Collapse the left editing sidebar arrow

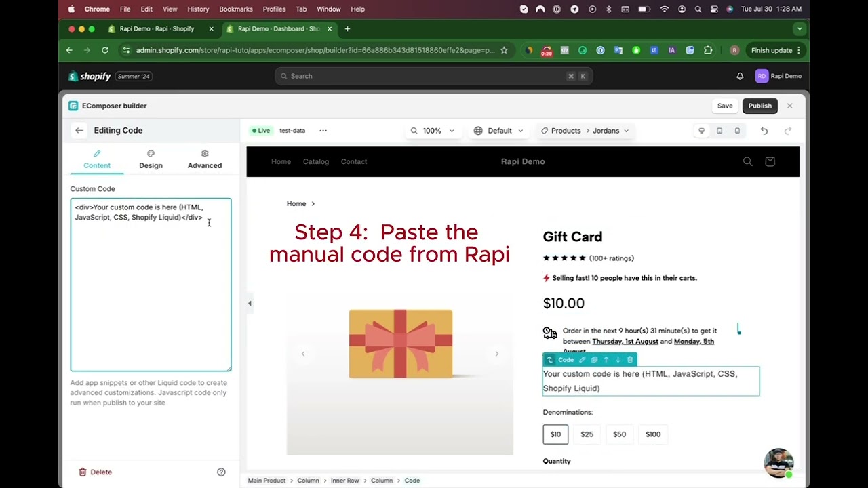pos(250,304)
